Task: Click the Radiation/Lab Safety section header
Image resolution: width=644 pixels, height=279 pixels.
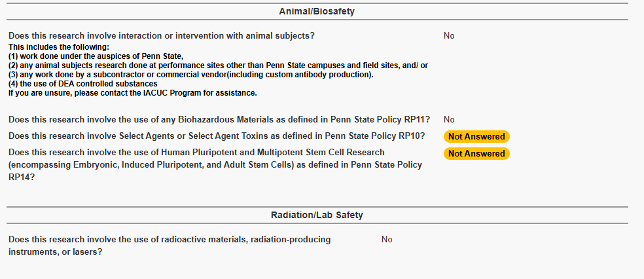Action: 317,215
